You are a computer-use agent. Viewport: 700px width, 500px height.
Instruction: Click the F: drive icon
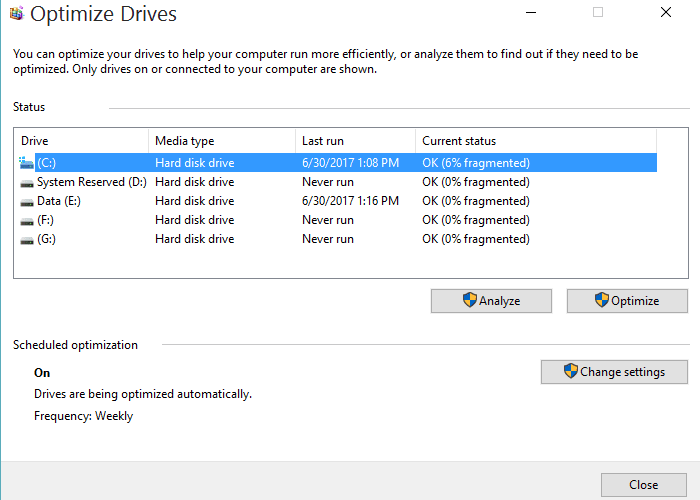[x=27, y=221]
